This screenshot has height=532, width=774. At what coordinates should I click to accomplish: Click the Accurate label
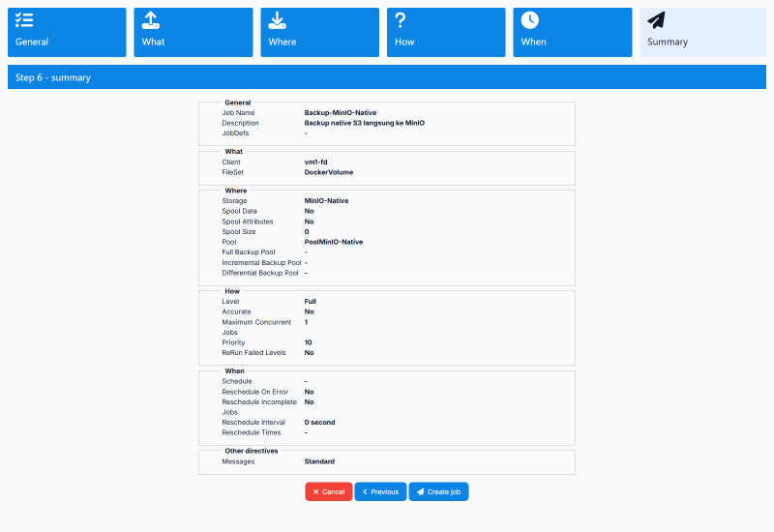[x=236, y=311]
